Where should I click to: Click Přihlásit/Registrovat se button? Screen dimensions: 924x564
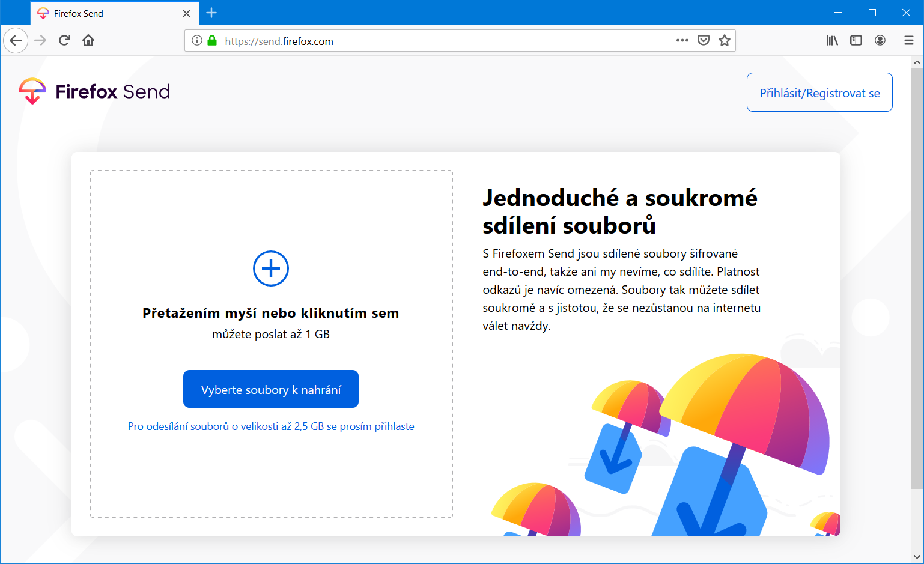coord(819,92)
